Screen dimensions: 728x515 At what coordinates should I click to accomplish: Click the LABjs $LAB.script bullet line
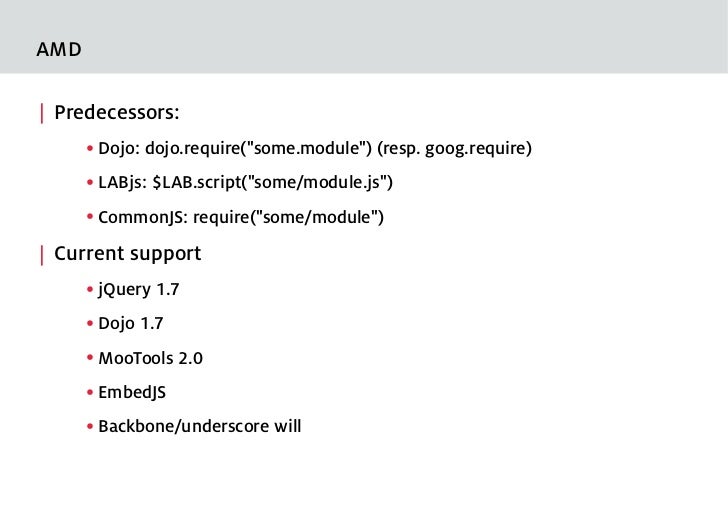click(x=245, y=183)
